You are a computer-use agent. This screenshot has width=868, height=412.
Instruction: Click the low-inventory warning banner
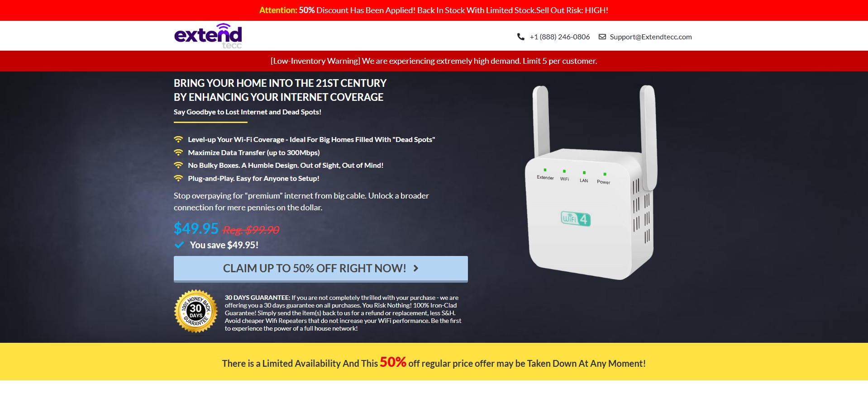[x=434, y=61]
